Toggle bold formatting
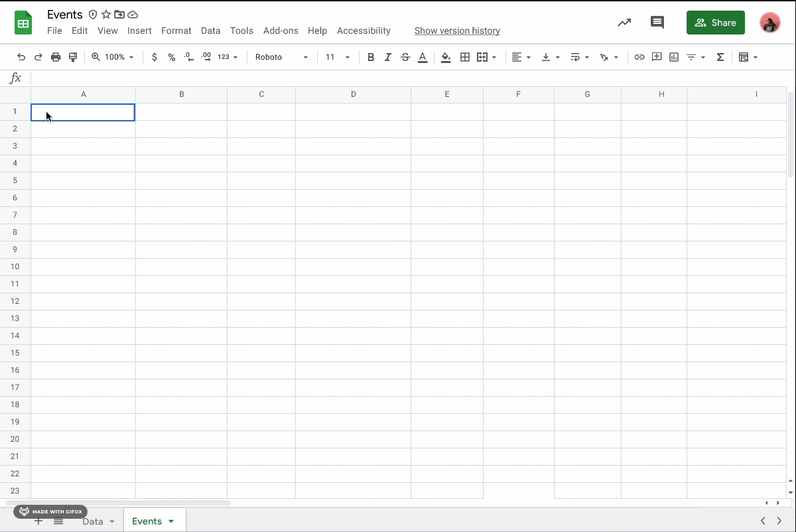The width and height of the screenshot is (796, 532). click(x=371, y=57)
